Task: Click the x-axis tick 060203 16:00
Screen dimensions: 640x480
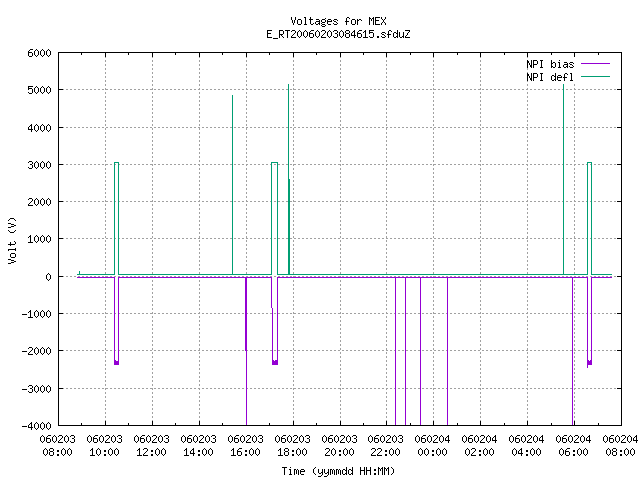Action: [245, 445]
